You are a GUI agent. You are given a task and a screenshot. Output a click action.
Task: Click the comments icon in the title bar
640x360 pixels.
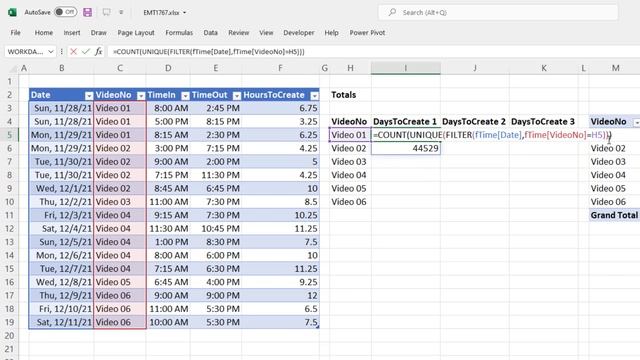(107, 12)
